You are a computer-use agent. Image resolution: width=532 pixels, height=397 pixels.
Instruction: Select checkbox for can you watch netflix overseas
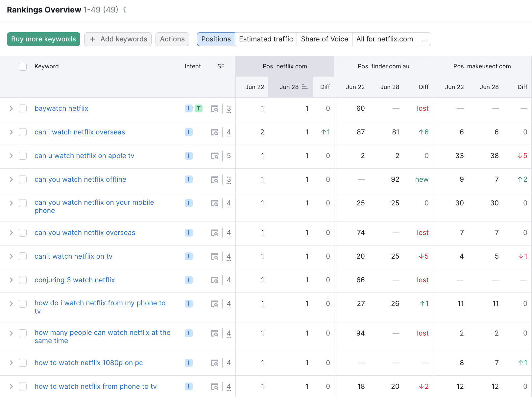click(x=23, y=233)
